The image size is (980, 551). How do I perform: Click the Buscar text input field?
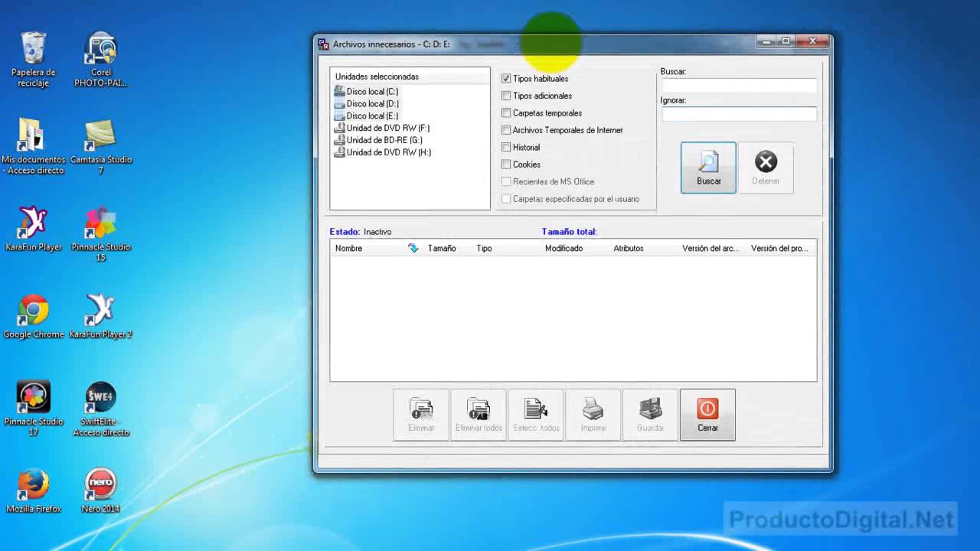coord(739,86)
